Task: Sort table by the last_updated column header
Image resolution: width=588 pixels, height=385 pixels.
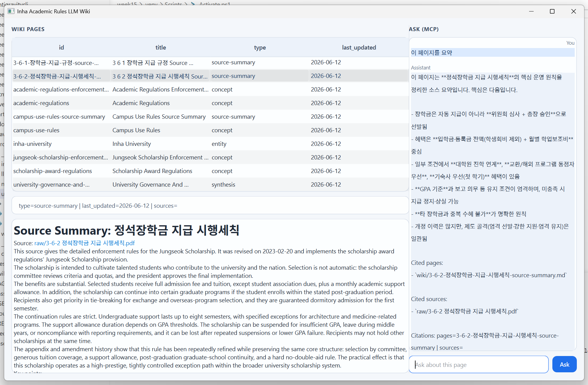Action: tap(359, 47)
